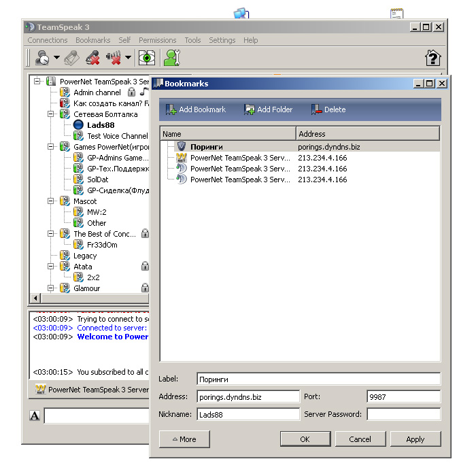Click Add Folder in Bookmarks dialog
This screenshot has width=476, height=476.
click(x=269, y=109)
